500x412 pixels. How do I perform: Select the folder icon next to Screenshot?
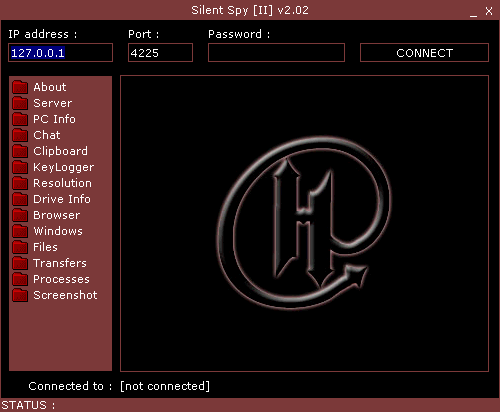pyautogui.click(x=20, y=295)
